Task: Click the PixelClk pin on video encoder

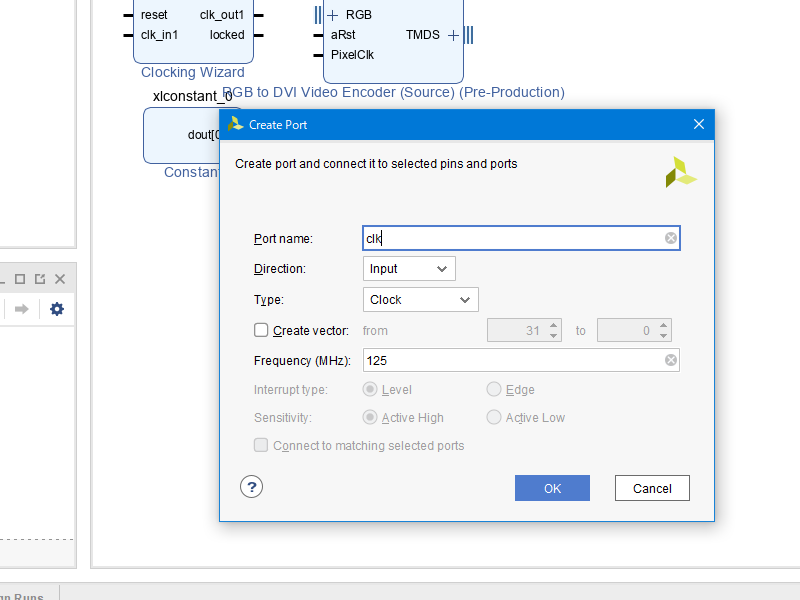Action: pyautogui.click(x=352, y=55)
